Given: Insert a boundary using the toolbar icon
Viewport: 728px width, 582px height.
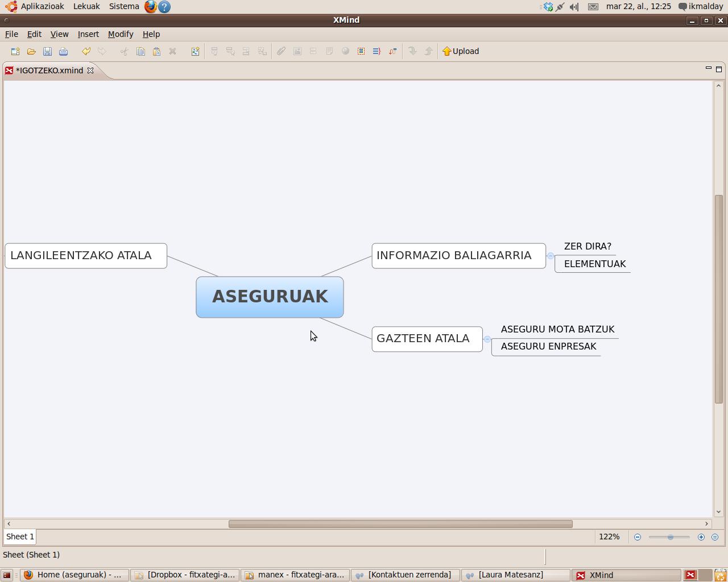Looking at the screenshot, I should 361,51.
